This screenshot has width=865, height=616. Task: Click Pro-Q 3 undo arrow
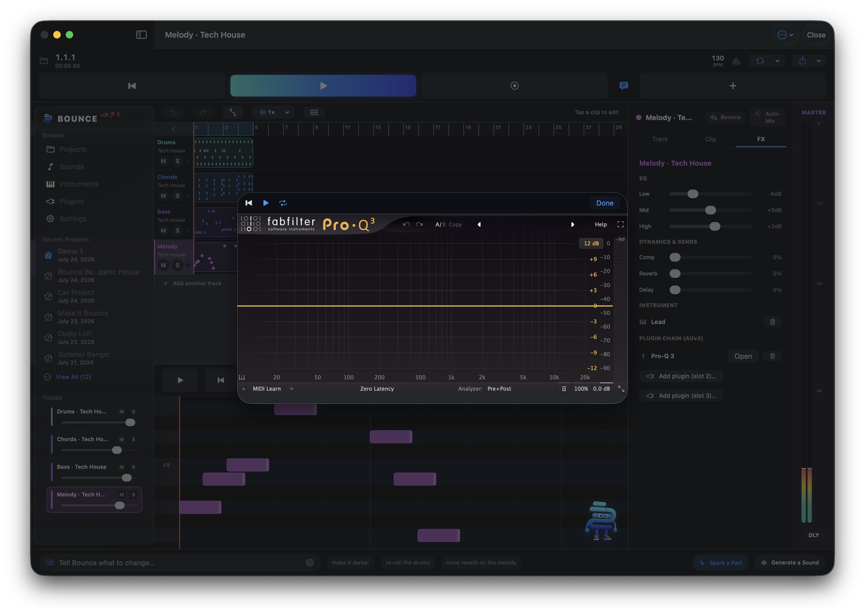[x=406, y=224]
